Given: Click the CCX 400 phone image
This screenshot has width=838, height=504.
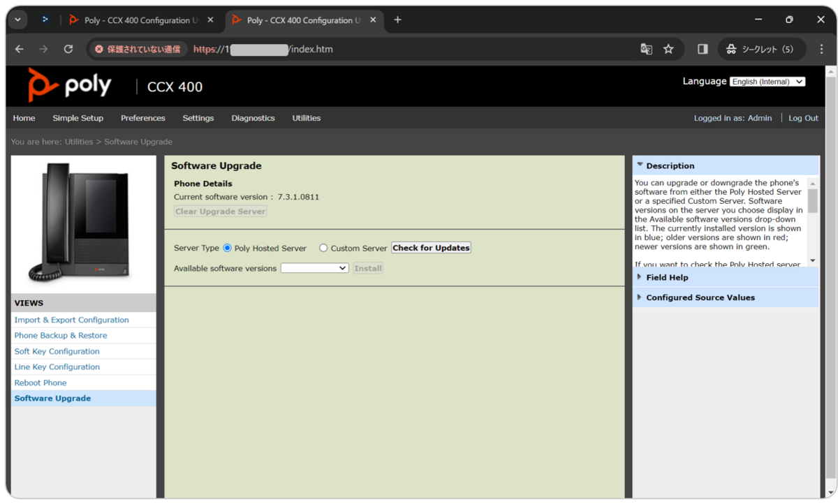Looking at the screenshot, I should (83, 223).
